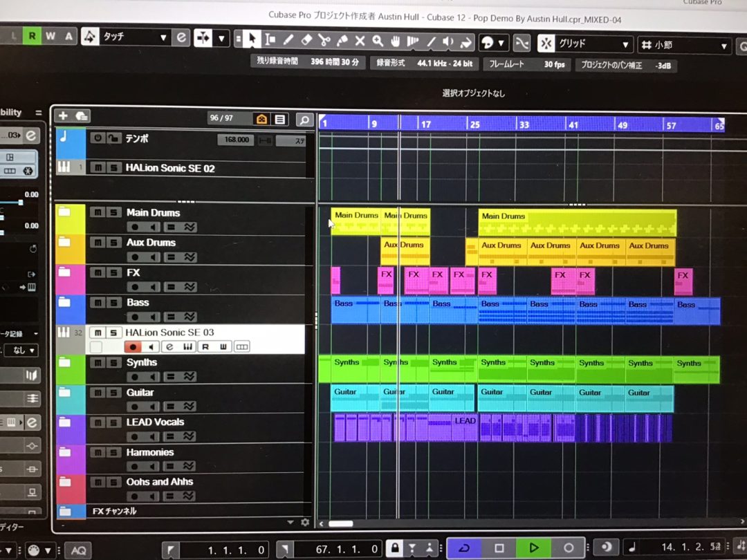Toggle Write automation W in toolbar
Image resolution: width=747 pixels, height=560 pixels.
(50, 36)
